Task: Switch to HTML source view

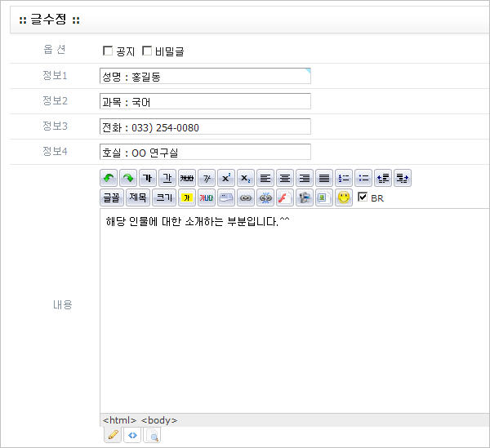Action: (x=132, y=436)
